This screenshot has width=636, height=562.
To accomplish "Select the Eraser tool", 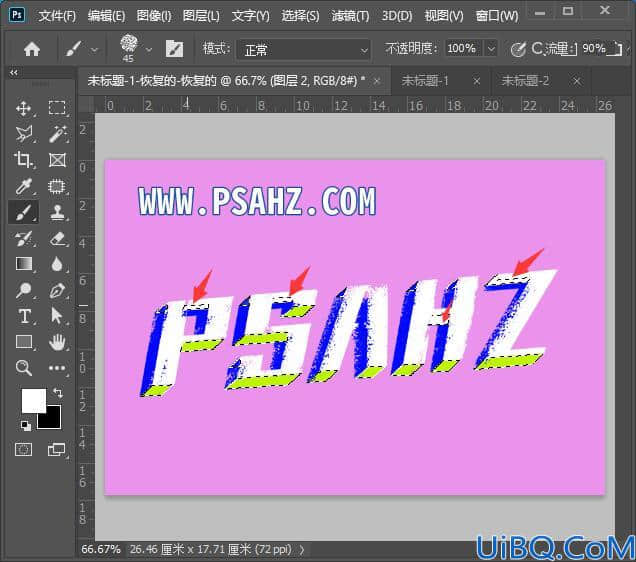I will coord(57,238).
